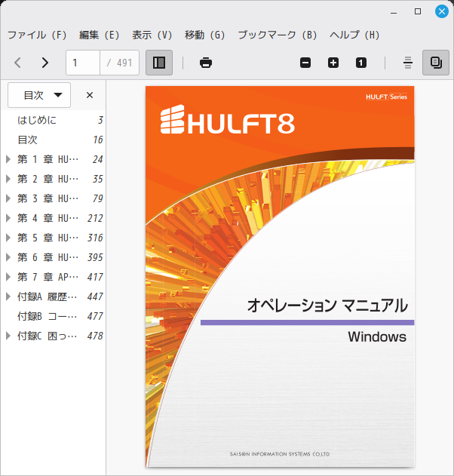Toggle the side pane button
This screenshot has width=454, height=476.
(159, 63)
